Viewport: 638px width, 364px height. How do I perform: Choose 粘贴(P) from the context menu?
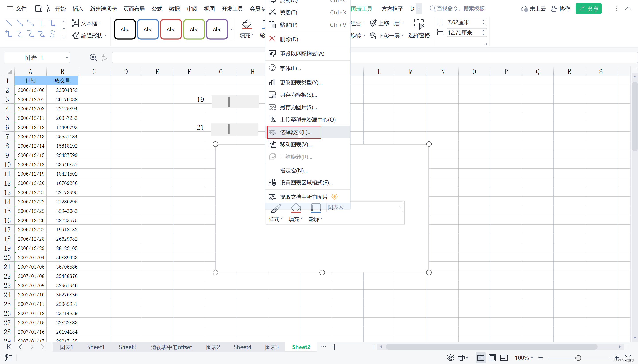[308, 25]
